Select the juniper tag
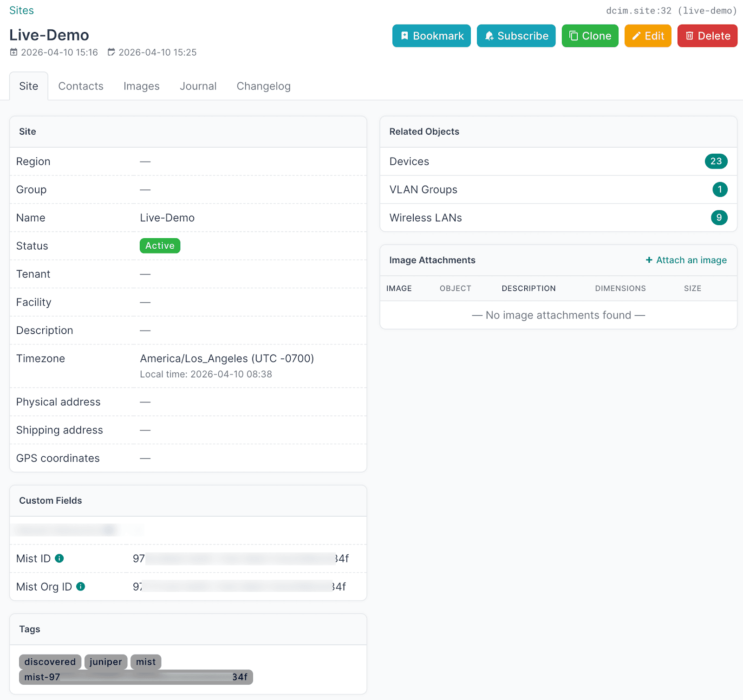The image size is (743, 700). 105,661
